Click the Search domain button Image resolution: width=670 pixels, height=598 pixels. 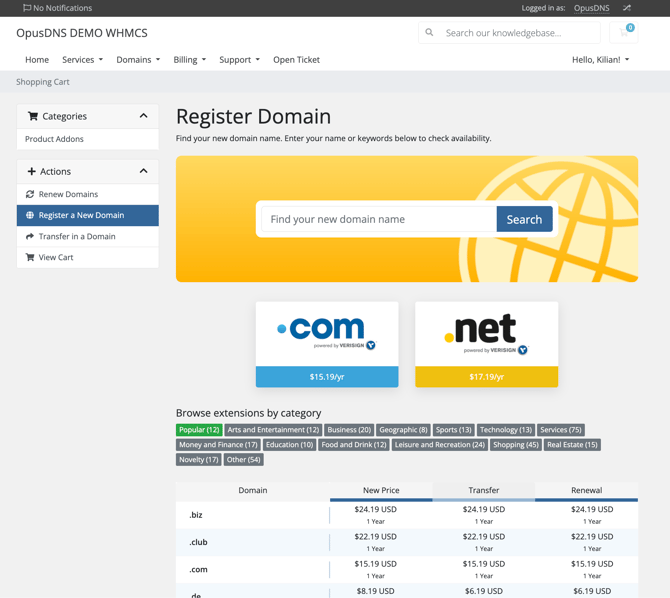point(524,219)
